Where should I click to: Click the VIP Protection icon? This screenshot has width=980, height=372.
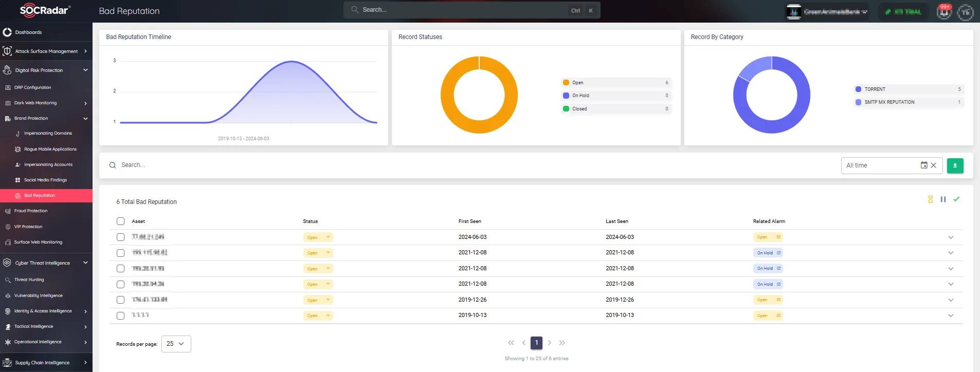point(8,227)
